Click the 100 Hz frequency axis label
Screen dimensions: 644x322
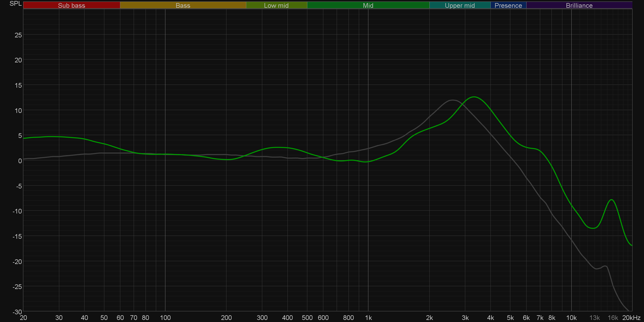[x=165, y=318]
